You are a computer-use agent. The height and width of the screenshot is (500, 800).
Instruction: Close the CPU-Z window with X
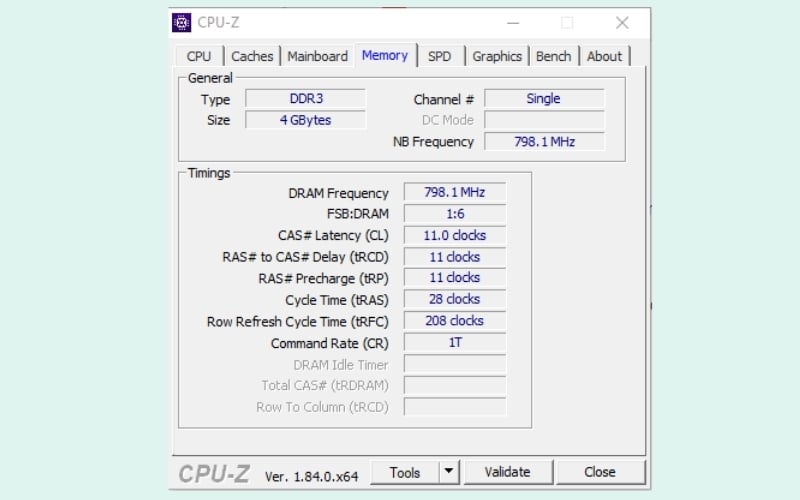[622, 23]
